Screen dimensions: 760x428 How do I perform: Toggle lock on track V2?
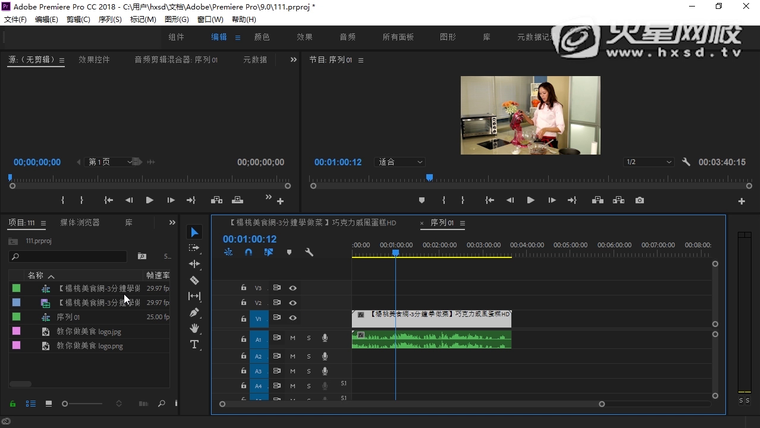[243, 303]
